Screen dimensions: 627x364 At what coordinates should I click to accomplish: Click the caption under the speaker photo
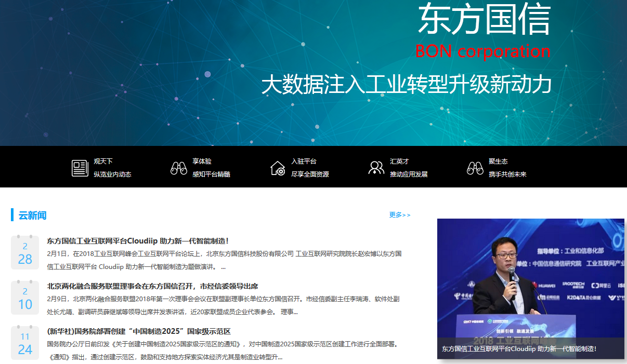pos(519,349)
